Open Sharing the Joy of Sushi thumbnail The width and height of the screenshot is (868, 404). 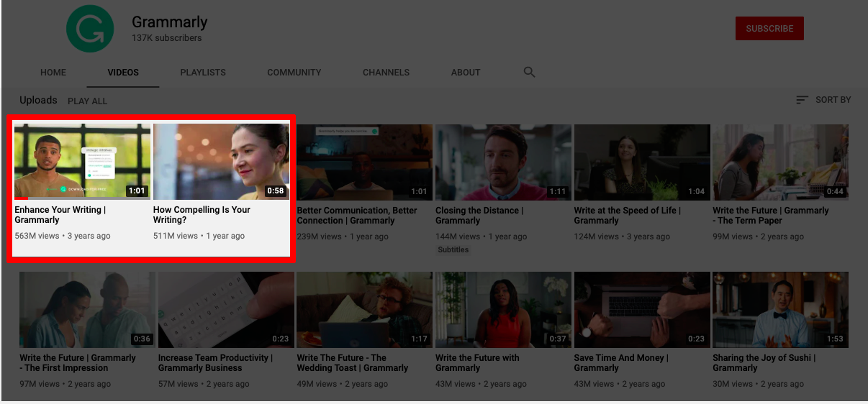pyautogui.click(x=780, y=310)
